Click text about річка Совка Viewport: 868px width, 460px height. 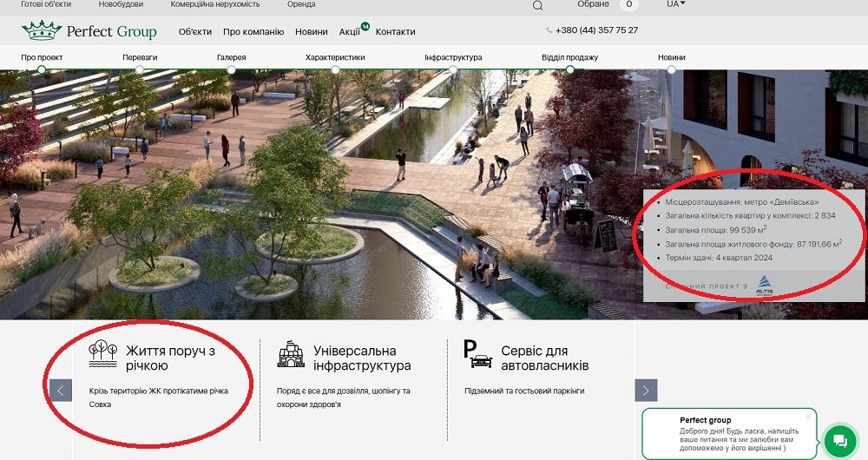[x=158, y=398]
